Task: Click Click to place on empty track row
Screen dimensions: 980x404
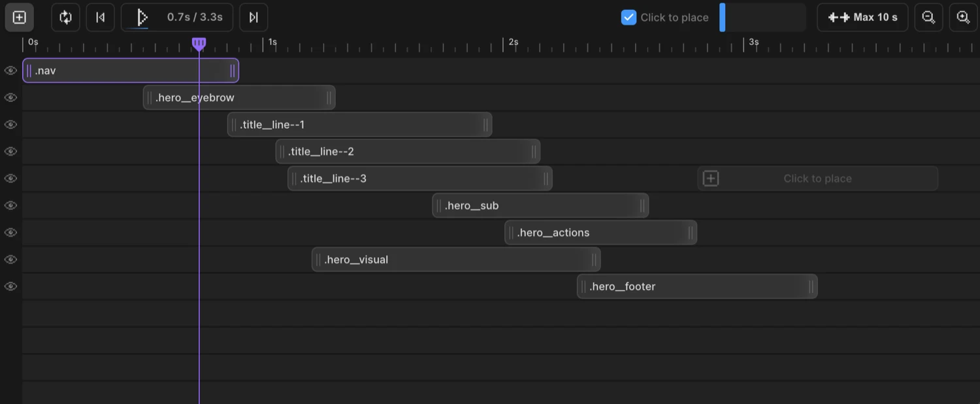Action: click(817, 178)
